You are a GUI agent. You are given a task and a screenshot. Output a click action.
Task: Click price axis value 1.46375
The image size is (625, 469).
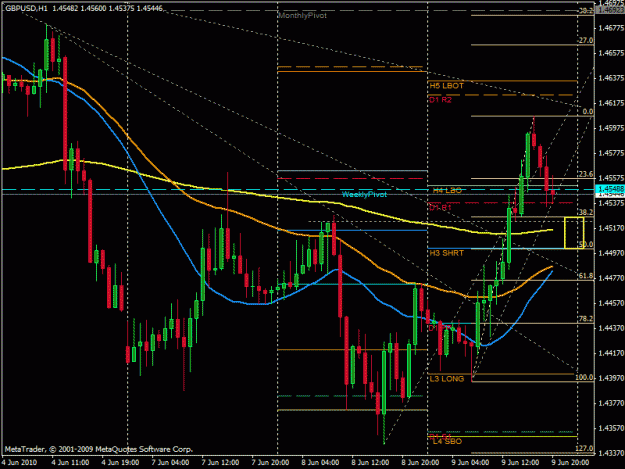point(611,78)
